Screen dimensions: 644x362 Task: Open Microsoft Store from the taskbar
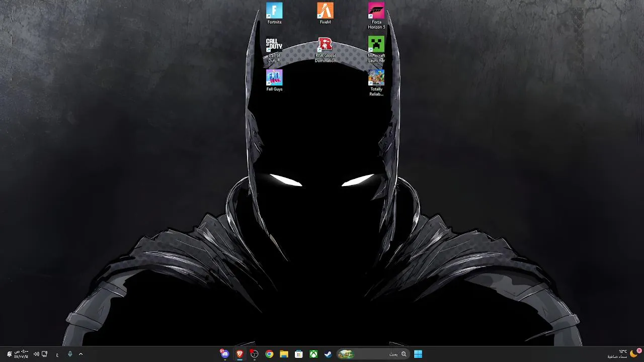(x=298, y=354)
